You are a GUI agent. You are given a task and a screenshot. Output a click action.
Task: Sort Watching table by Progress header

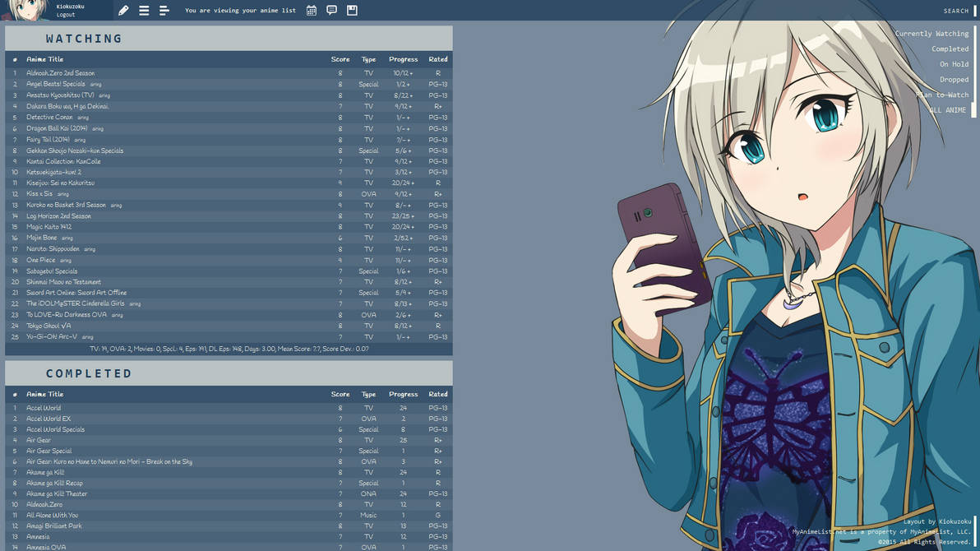(x=403, y=59)
